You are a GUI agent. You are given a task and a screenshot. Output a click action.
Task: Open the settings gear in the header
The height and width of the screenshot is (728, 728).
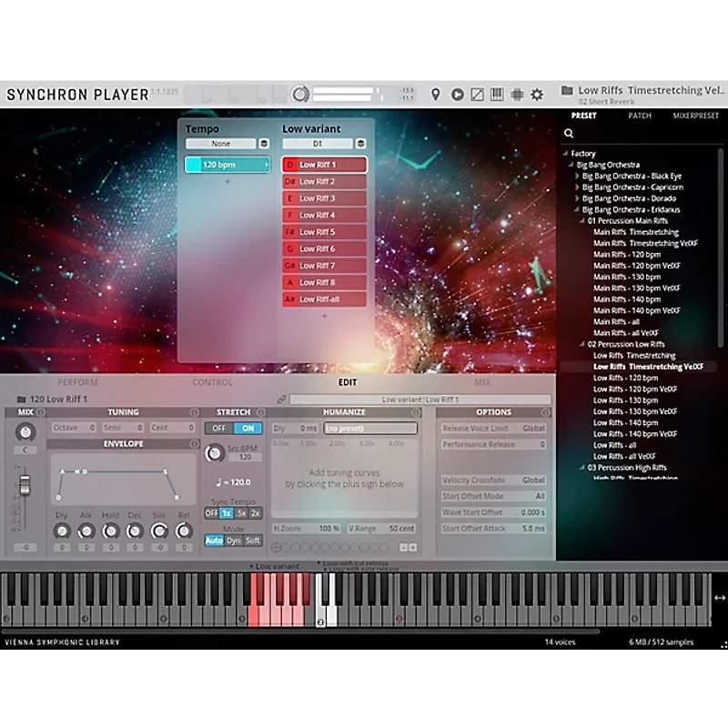point(536,94)
